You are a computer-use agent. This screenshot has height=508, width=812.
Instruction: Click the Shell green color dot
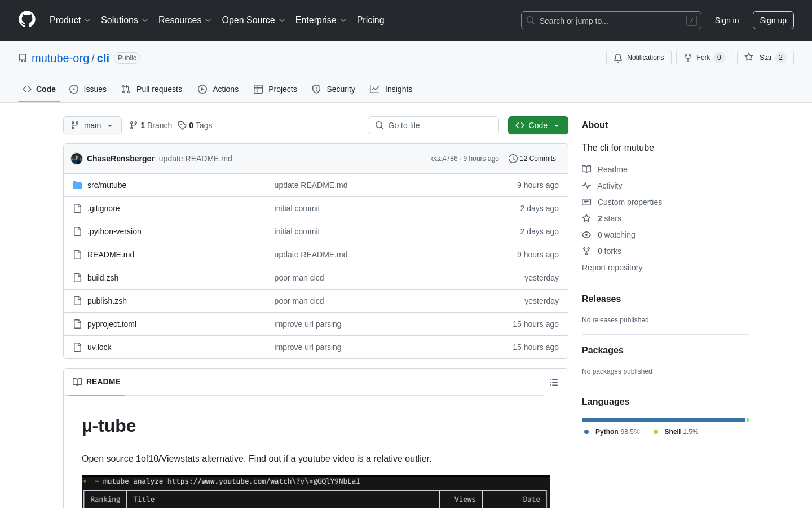(656, 432)
